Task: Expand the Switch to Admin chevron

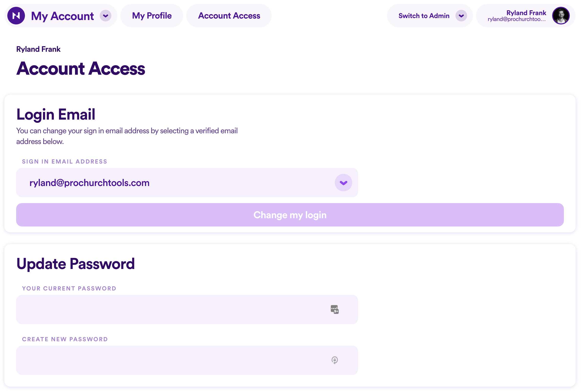Action: click(x=461, y=16)
